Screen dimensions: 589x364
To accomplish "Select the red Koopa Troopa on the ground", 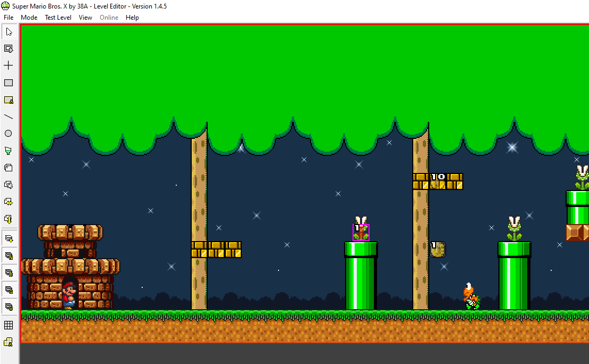I will [471, 296].
